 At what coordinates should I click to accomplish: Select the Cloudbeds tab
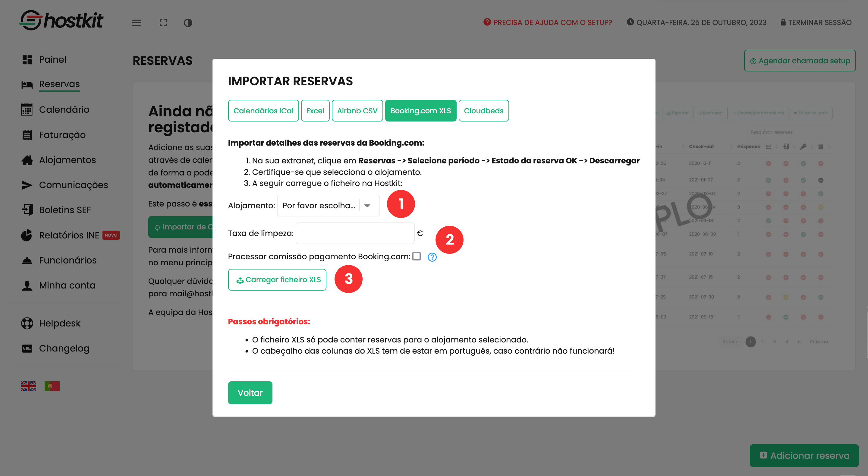pyautogui.click(x=483, y=111)
